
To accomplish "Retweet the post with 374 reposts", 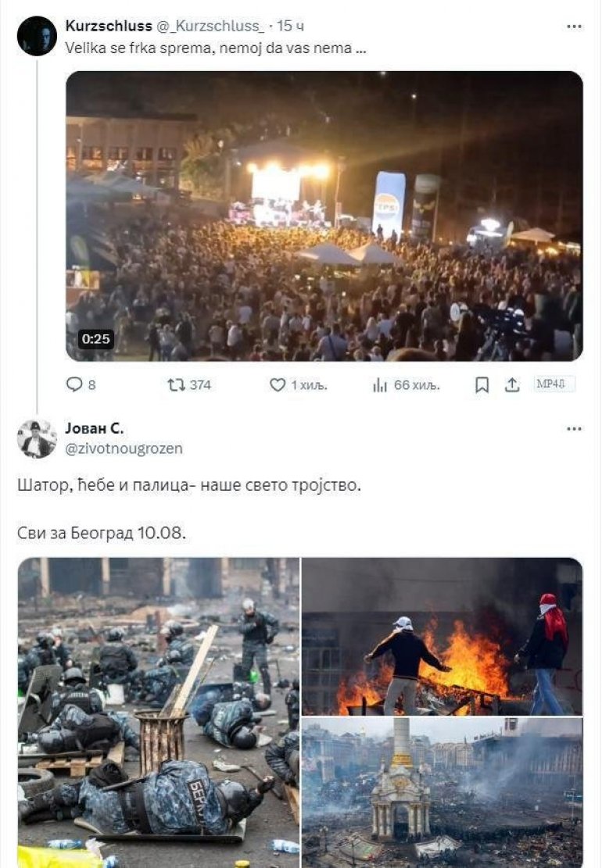I will pos(176,385).
